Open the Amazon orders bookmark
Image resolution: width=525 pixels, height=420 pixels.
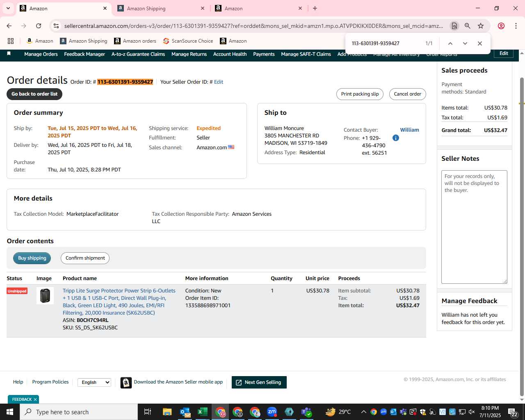pos(135,41)
